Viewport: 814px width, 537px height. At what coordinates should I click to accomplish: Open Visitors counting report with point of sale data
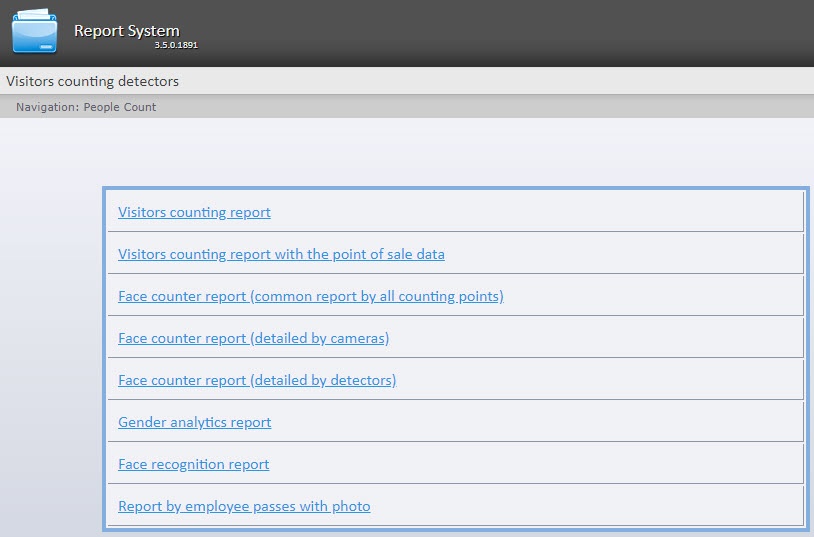(x=281, y=254)
